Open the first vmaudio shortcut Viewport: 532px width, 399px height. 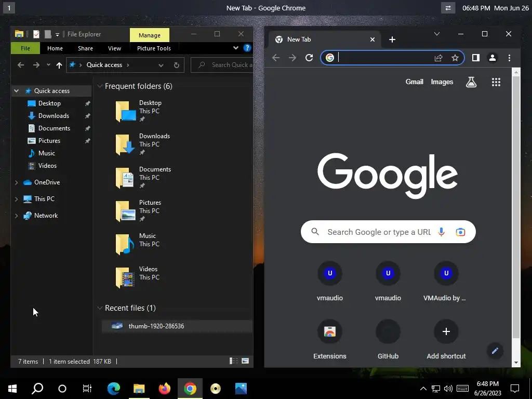coord(330,281)
